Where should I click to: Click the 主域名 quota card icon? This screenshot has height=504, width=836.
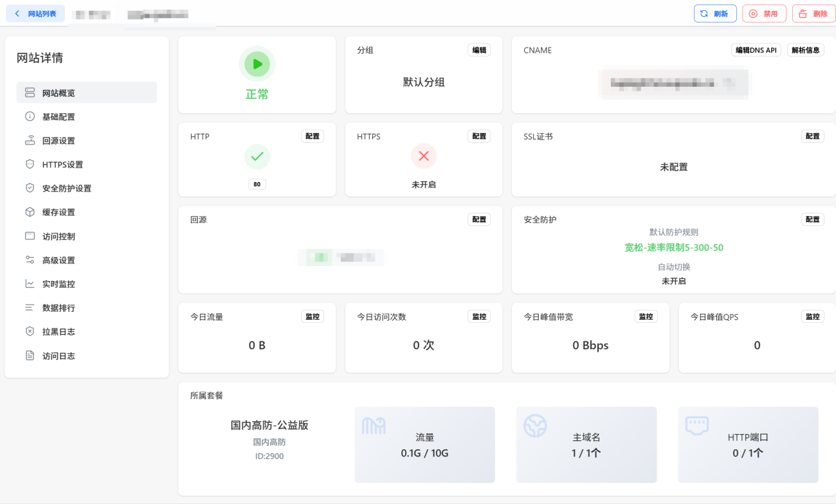tap(535, 426)
